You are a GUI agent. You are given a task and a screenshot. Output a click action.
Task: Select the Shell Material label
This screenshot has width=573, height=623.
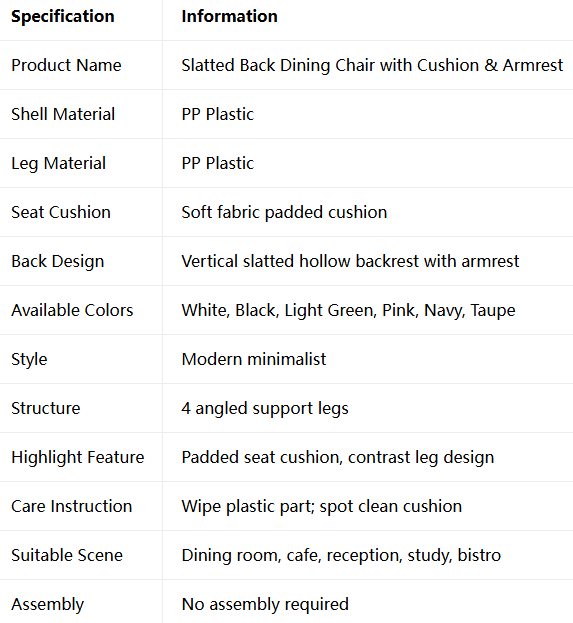(x=63, y=114)
